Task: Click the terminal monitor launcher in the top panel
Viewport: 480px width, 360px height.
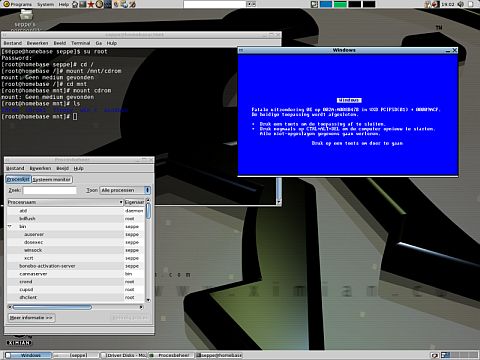Action: pos(83,4)
